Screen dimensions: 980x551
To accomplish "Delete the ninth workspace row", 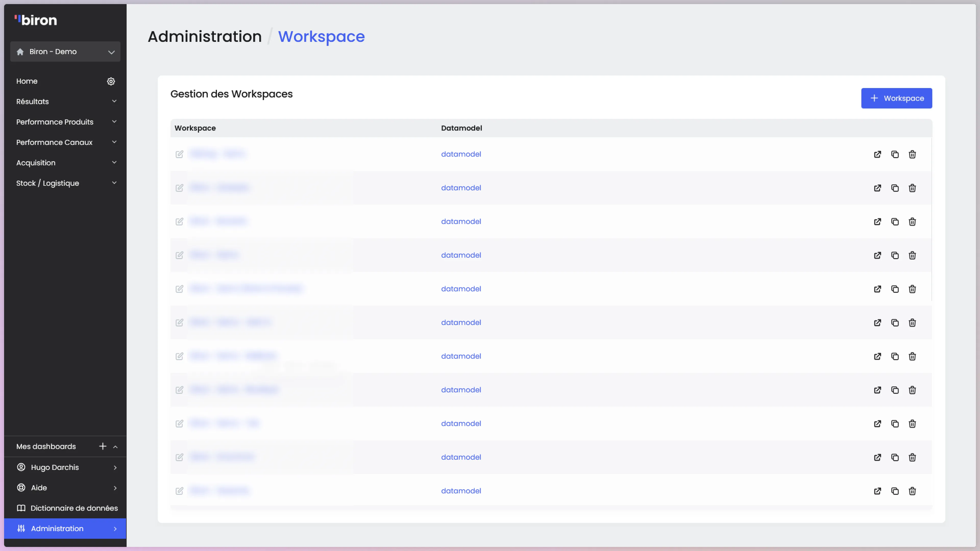I will (912, 424).
